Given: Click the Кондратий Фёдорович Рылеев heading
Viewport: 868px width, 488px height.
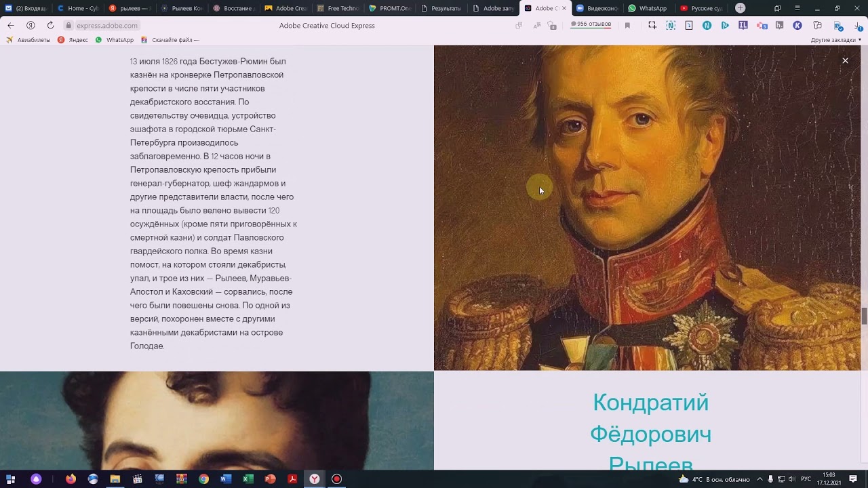Looking at the screenshot, I should [x=650, y=432].
